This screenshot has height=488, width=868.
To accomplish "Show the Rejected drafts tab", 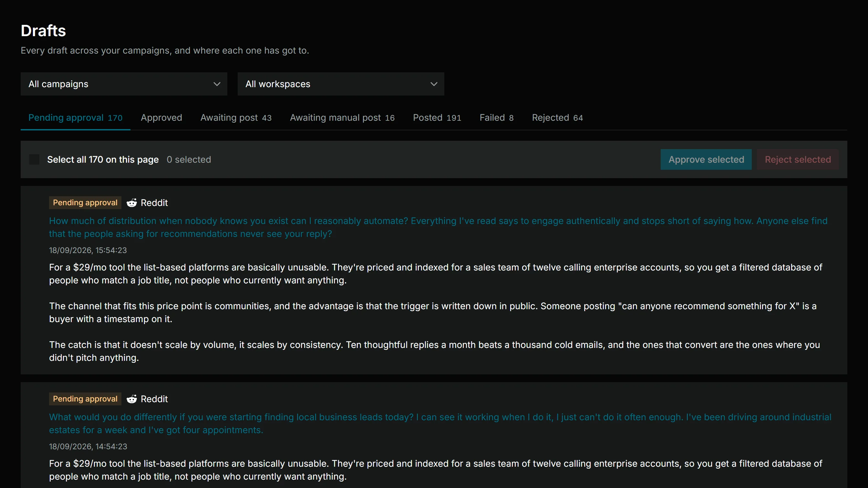I will pyautogui.click(x=557, y=117).
